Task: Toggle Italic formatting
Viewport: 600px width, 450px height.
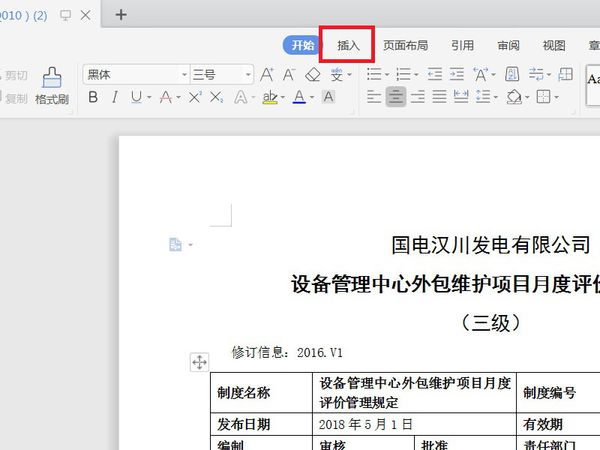Action: tap(114, 97)
